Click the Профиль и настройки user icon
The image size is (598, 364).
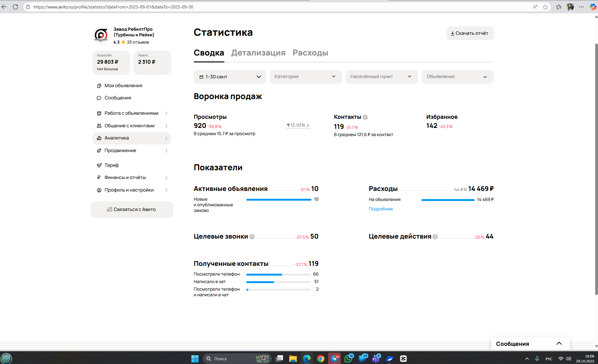point(99,190)
